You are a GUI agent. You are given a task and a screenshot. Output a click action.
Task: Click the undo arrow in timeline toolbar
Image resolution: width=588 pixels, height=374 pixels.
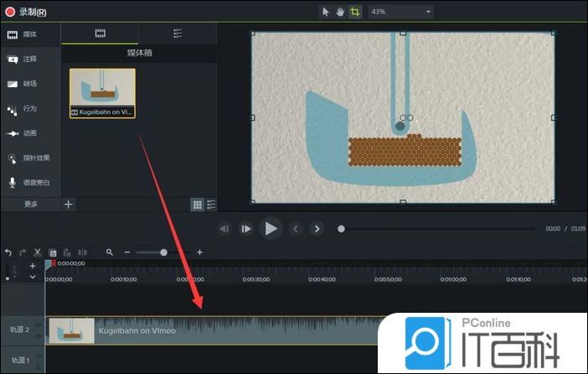[x=8, y=252]
